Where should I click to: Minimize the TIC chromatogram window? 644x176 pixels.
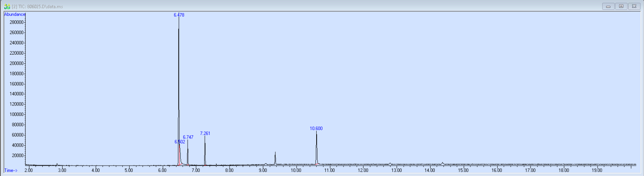click(x=609, y=6)
